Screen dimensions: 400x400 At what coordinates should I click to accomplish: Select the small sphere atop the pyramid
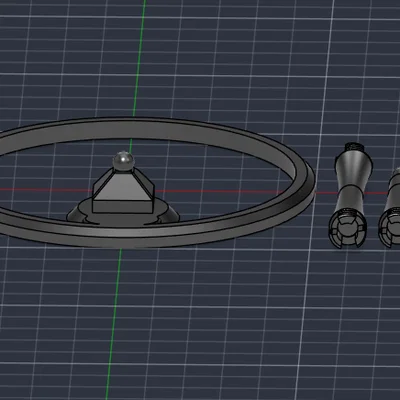click(124, 161)
